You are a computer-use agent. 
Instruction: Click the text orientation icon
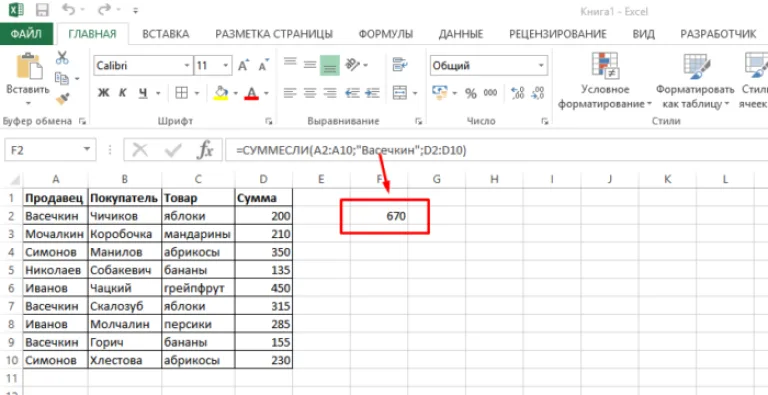[353, 64]
